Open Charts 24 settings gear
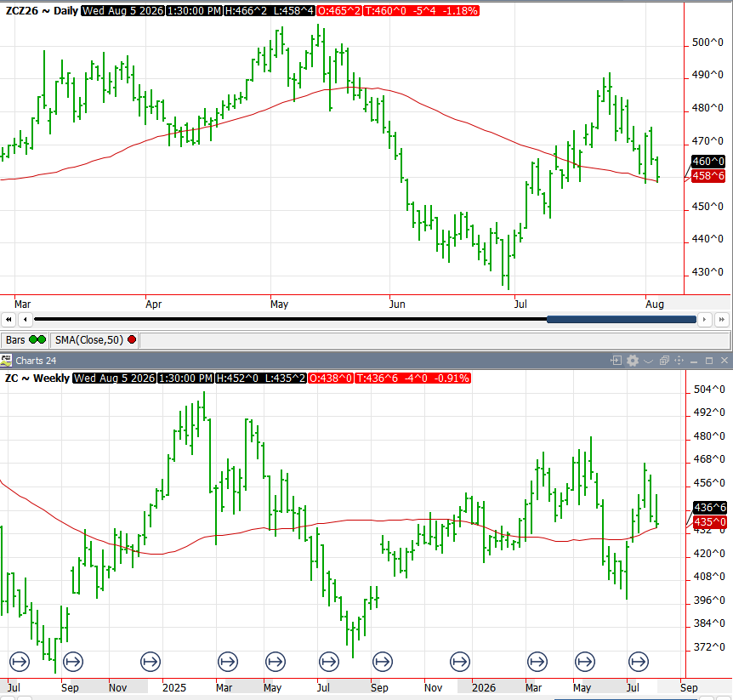The image size is (733, 700). [x=633, y=361]
